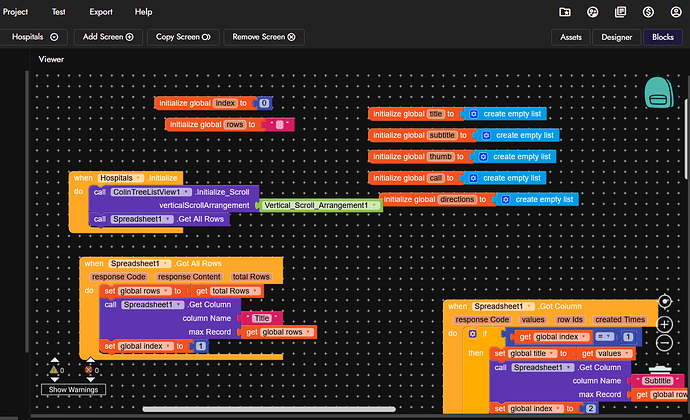Click the number 2 in set global index block
The width and height of the screenshot is (690, 420).
(x=591, y=409)
